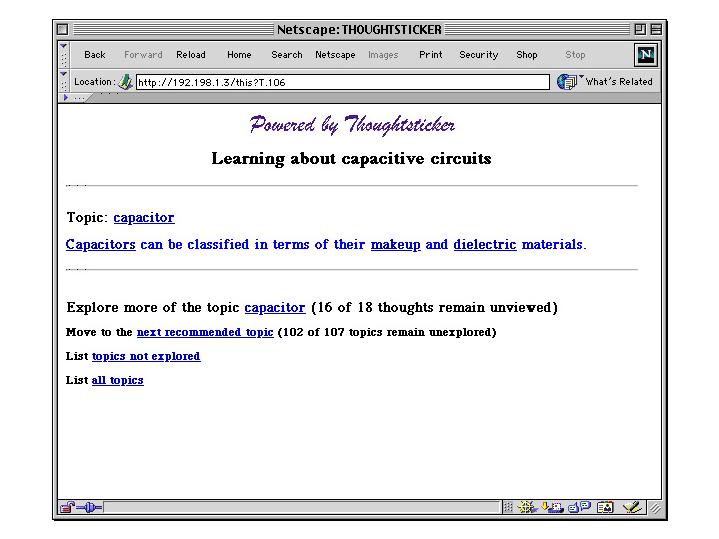
Task: Open Address Book from the component bar
Action: click(605, 507)
